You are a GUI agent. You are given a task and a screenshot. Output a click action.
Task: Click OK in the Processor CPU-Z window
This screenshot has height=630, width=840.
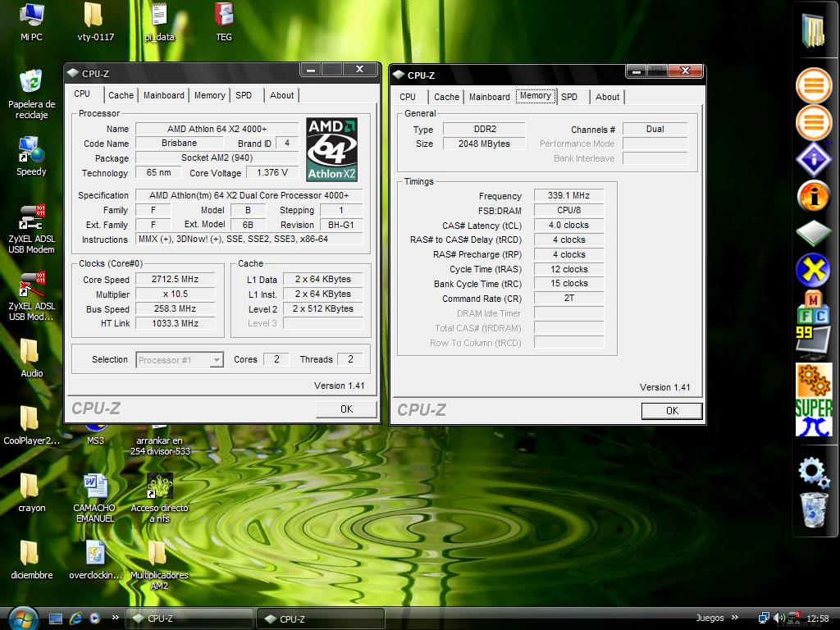coord(347,409)
